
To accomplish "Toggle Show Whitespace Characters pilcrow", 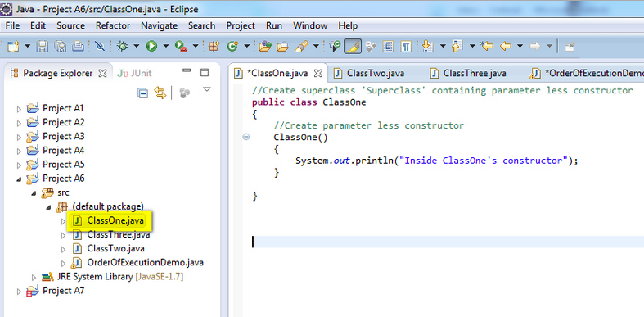I will click(406, 47).
